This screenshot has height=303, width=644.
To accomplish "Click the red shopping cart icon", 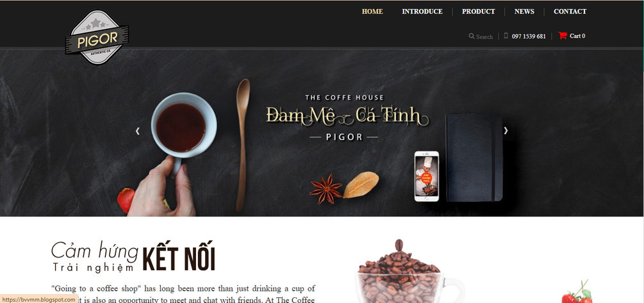I will click(x=562, y=36).
